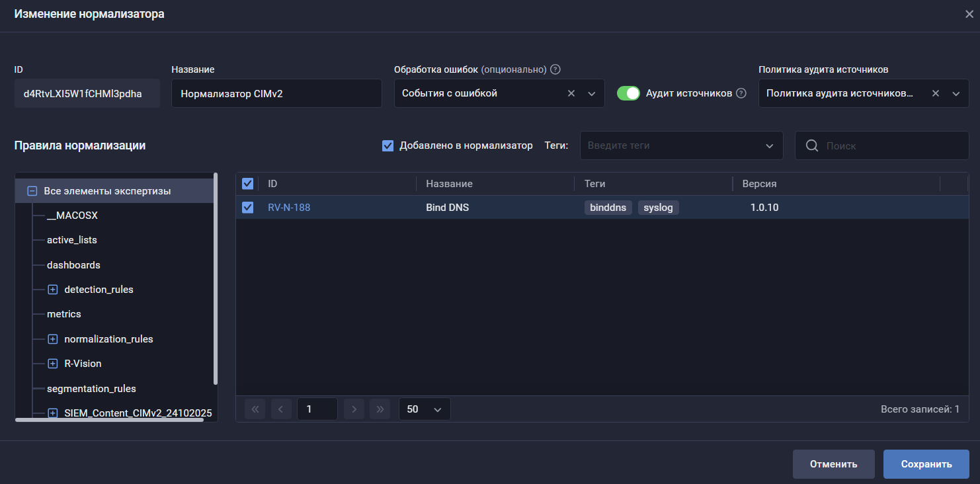The width and height of the screenshot is (980, 484).
Task: Click help icon beside Аудит источников
Action: [741, 93]
